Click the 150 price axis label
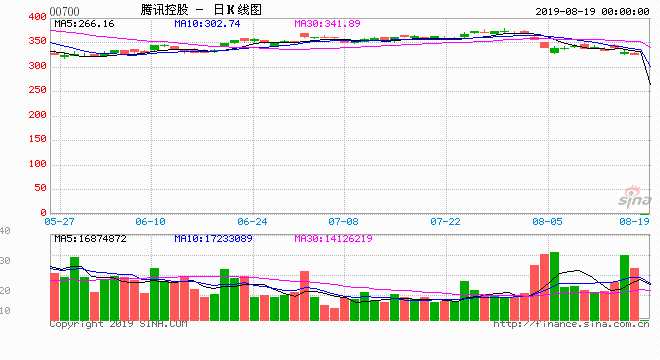This screenshot has width=660, height=360. click(x=37, y=139)
